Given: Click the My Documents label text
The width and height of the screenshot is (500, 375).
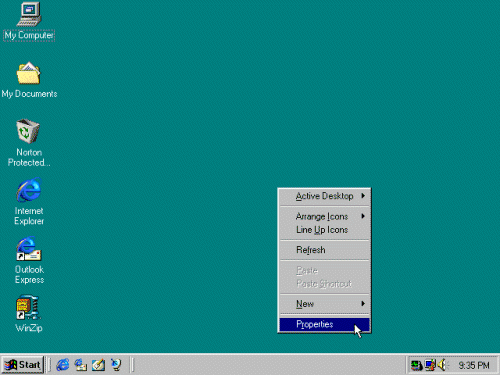Looking at the screenshot, I should (29, 94).
